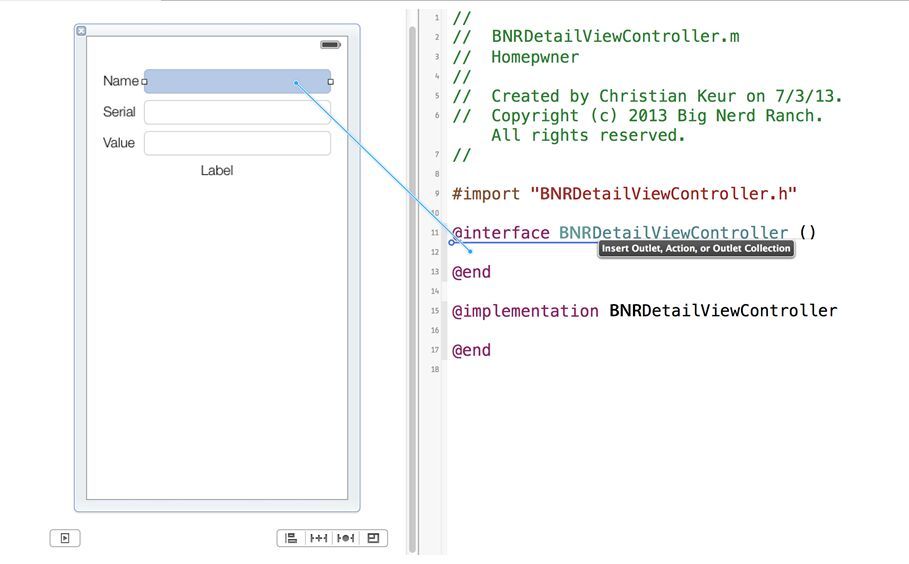
Task: Click the 'Copyright (c) 2013 Big Nerd Ranch.' comment
Action: [657, 115]
